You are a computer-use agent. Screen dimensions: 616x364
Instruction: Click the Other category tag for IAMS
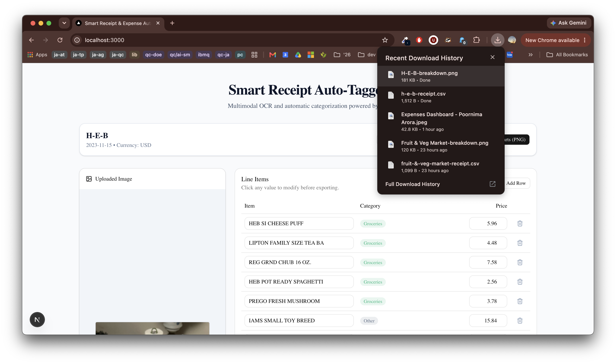click(x=369, y=321)
